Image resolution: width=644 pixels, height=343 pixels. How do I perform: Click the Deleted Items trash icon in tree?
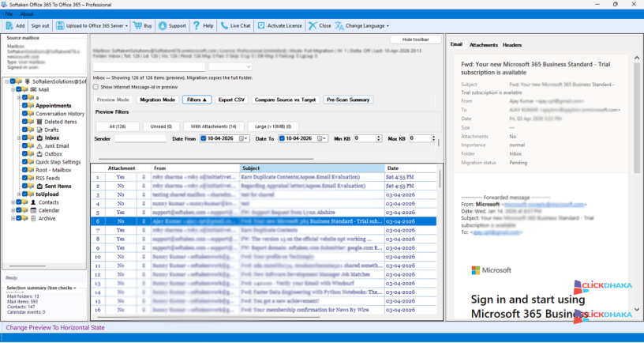pos(39,122)
